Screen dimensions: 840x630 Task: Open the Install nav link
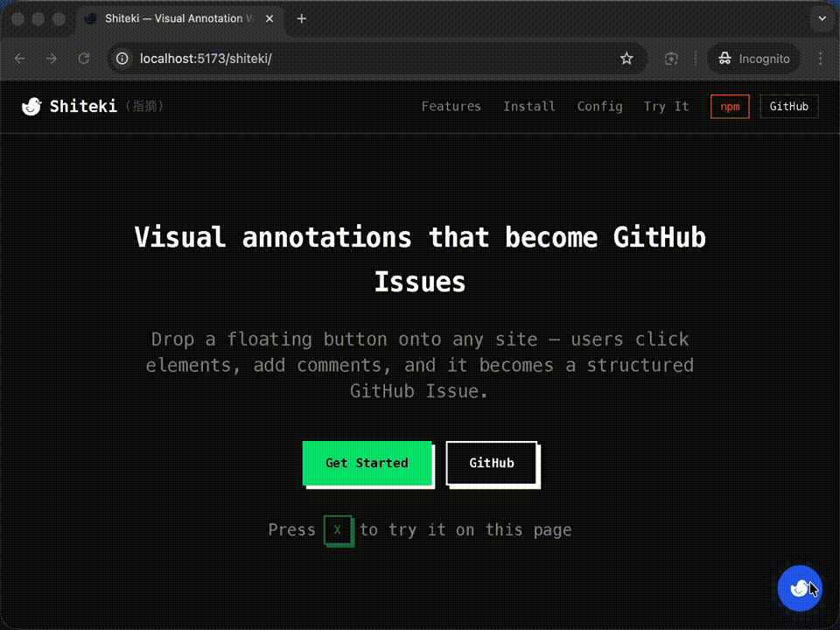[529, 106]
